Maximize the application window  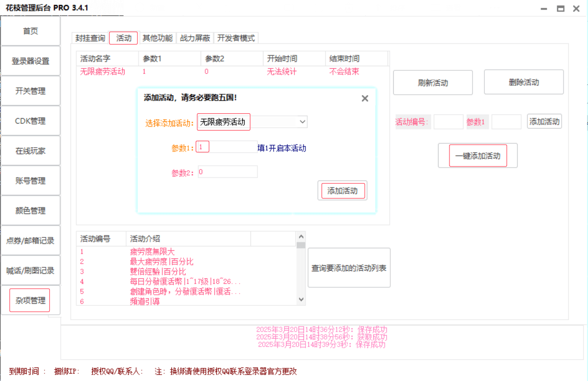tap(561, 8)
